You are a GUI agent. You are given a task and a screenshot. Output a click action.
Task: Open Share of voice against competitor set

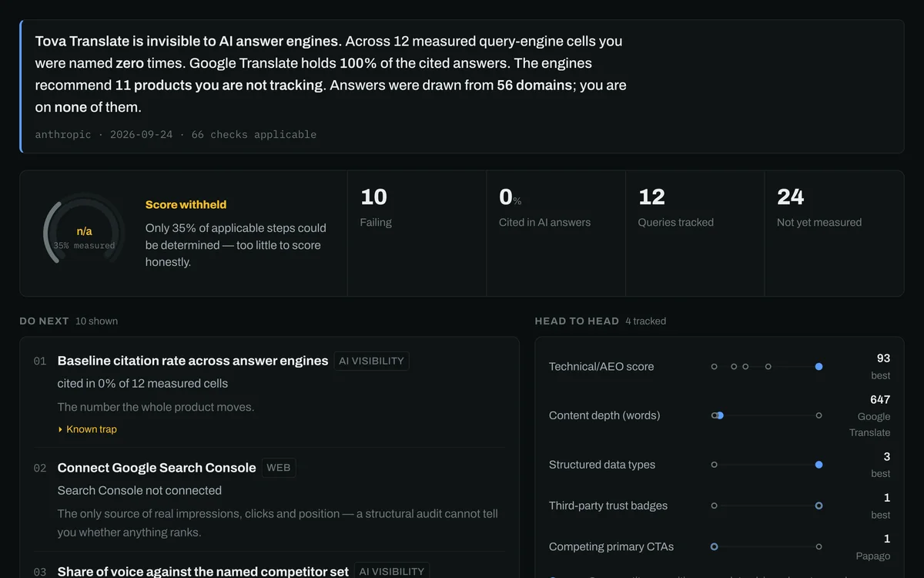pos(203,571)
